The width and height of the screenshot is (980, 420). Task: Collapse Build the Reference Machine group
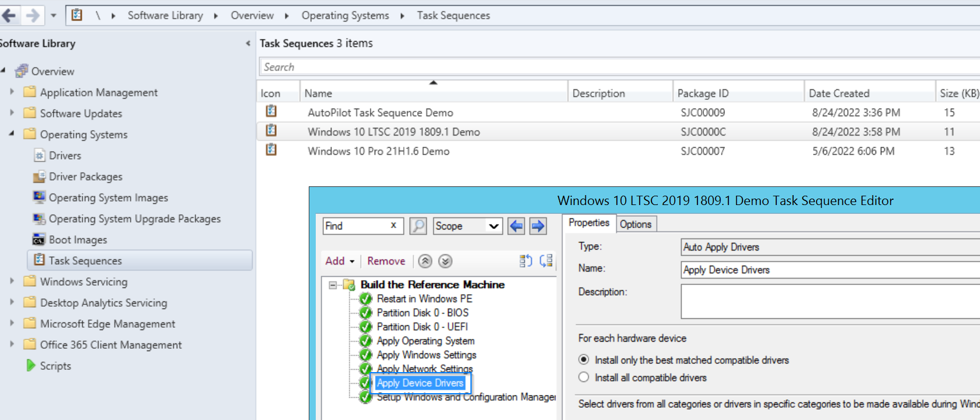coord(333,285)
